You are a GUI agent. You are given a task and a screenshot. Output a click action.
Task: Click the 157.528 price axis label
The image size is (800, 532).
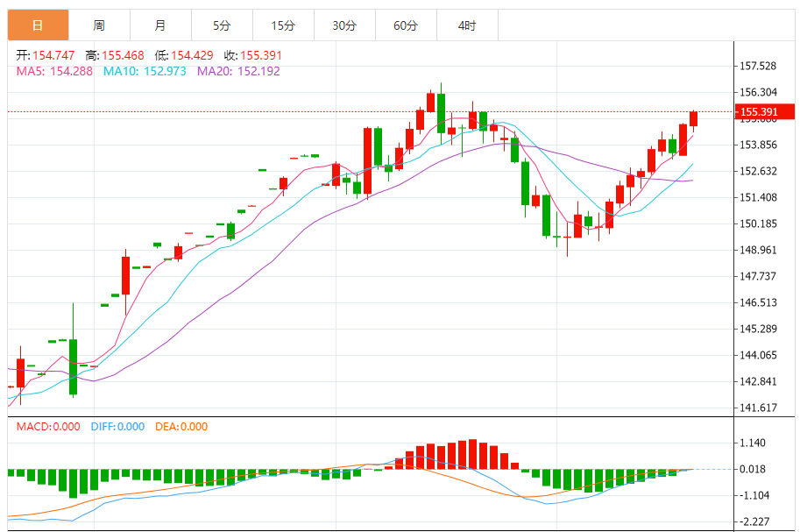pyautogui.click(x=758, y=66)
